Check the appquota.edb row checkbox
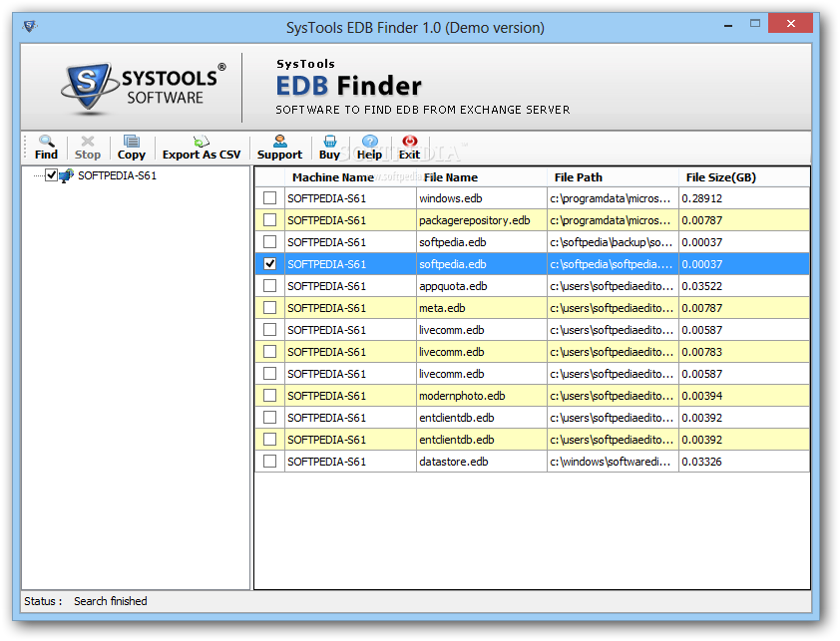840x641 pixels. (x=270, y=286)
